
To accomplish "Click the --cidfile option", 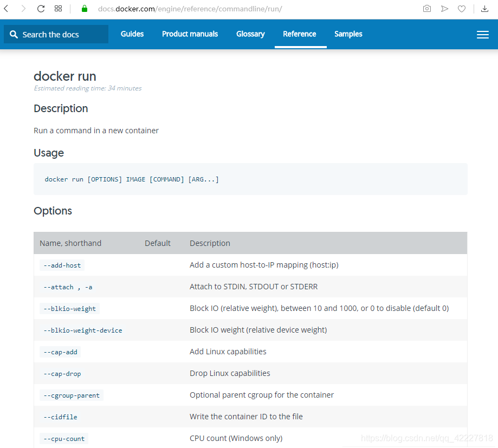I will pos(60,417).
